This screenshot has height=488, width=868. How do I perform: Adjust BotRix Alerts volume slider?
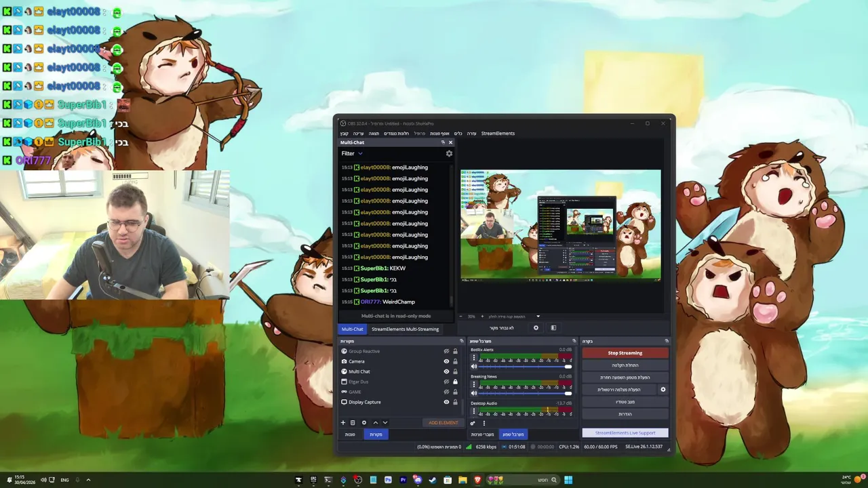[x=525, y=367]
